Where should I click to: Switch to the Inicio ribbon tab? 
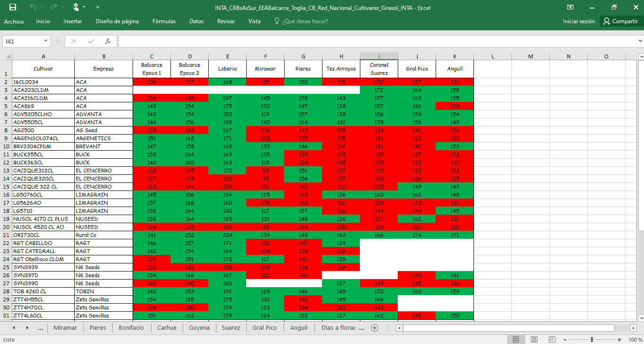coord(43,21)
